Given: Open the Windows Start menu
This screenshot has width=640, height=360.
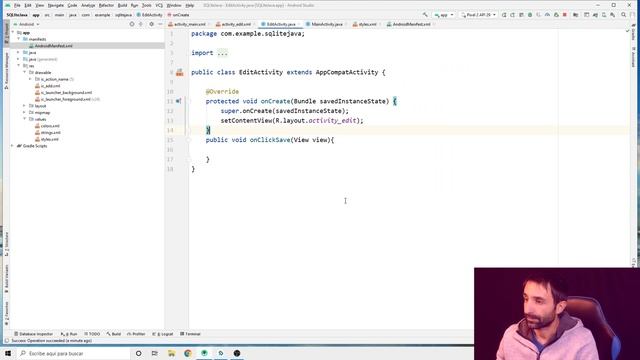Looking at the screenshot, I should click(8, 353).
